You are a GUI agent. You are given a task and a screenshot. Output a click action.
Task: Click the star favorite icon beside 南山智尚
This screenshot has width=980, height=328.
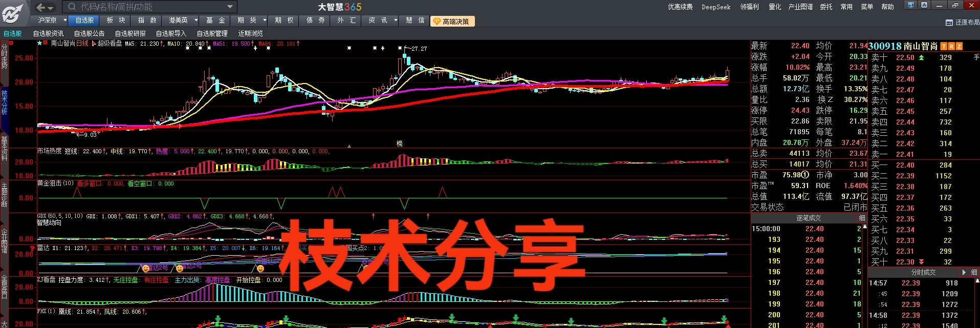click(x=39, y=44)
